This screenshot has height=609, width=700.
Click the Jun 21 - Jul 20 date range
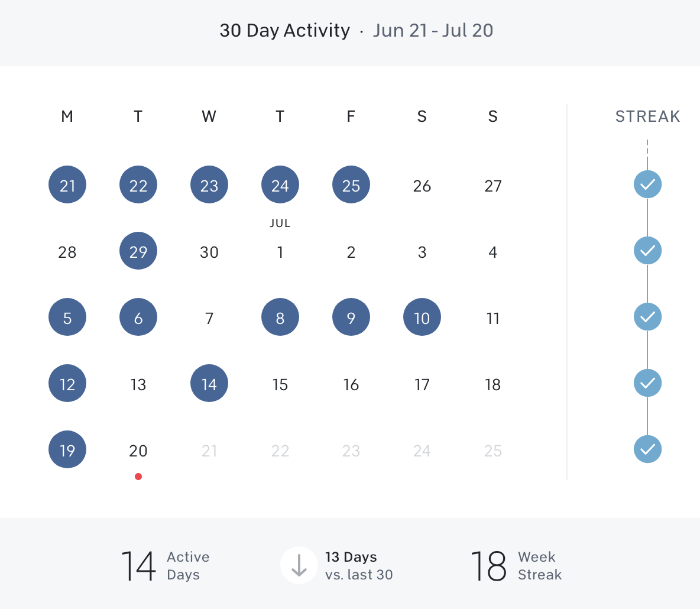click(x=433, y=31)
